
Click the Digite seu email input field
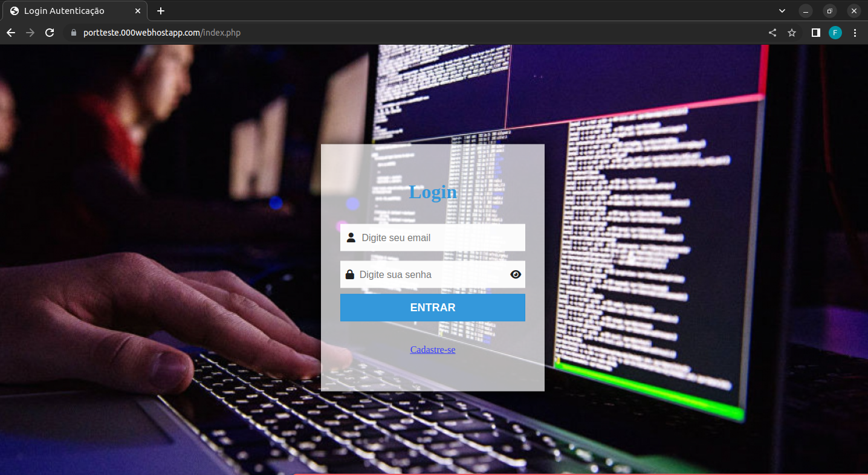432,237
